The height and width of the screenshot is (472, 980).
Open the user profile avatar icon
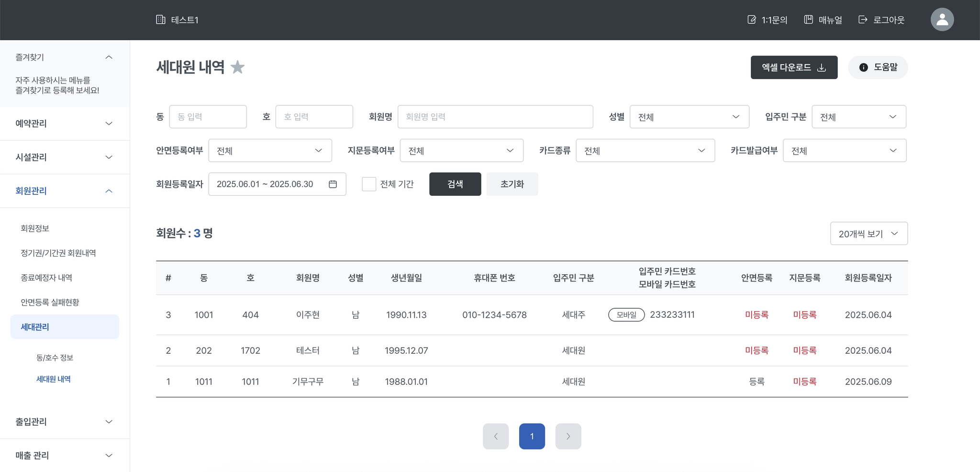[x=942, y=20]
